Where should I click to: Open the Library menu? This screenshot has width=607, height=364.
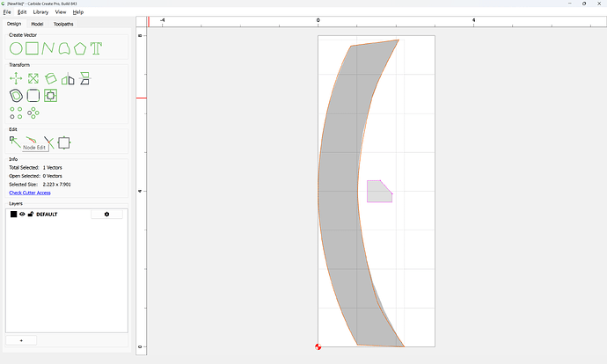click(x=40, y=12)
